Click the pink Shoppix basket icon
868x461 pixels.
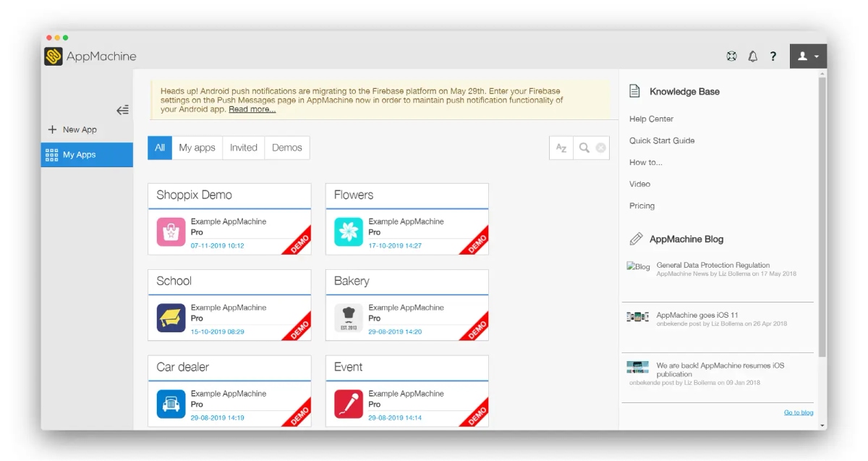[171, 232]
